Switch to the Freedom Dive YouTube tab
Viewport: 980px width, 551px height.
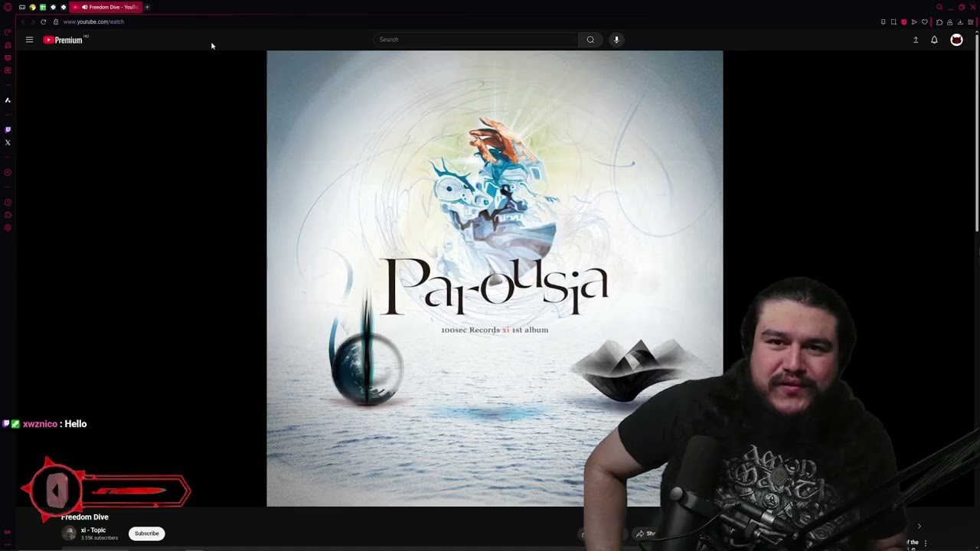click(105, 7)
